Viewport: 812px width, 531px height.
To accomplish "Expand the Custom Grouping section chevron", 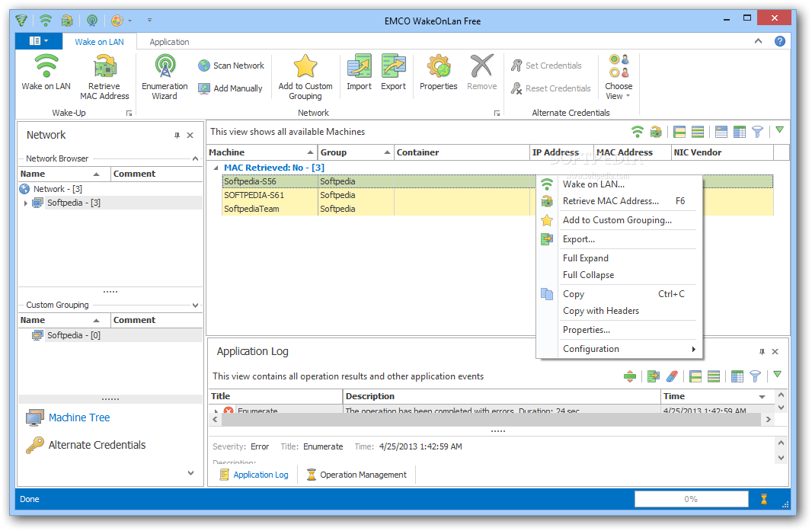I will click(x=195, y=305).
